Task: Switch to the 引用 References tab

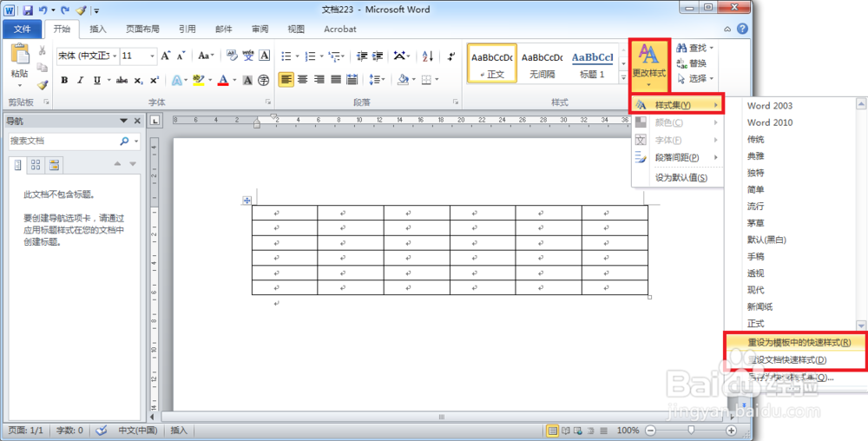Action: (187, 30)
